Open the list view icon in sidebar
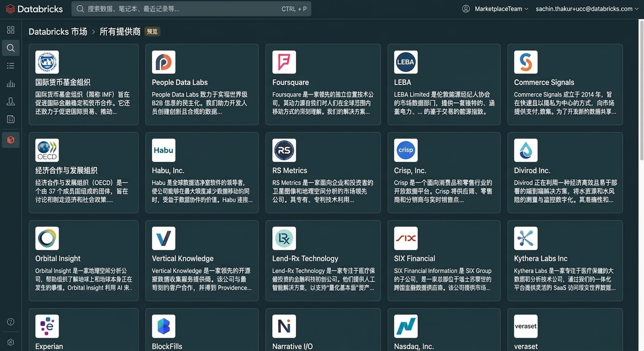Viewport: 644px width, 351px height. coord(11,66)
